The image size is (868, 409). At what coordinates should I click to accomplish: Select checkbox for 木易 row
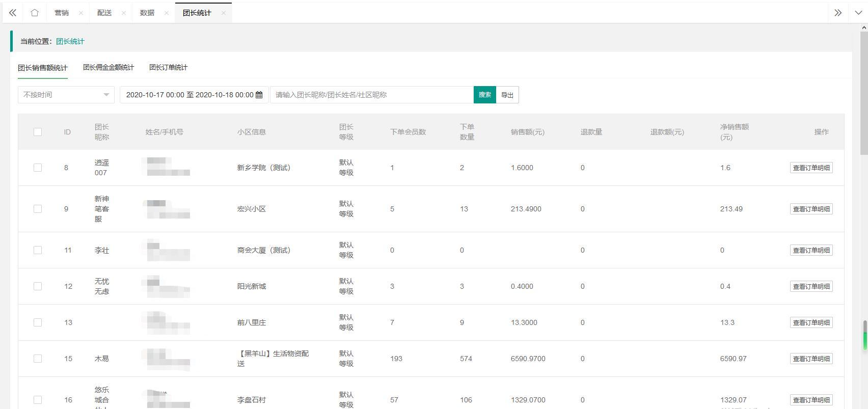(x=38, y=359)
